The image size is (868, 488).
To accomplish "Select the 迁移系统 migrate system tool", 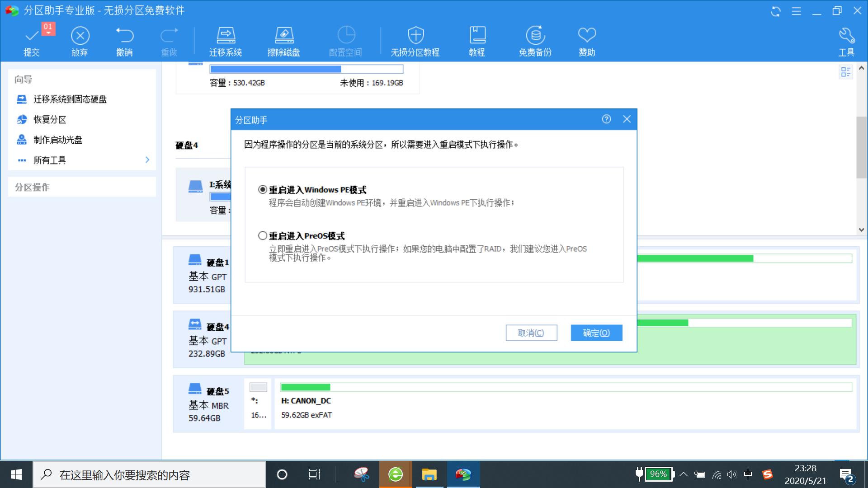I will click(x=225, y=40).
